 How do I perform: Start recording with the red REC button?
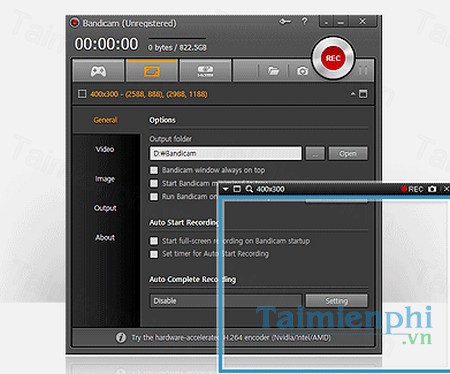pos(333,58)
